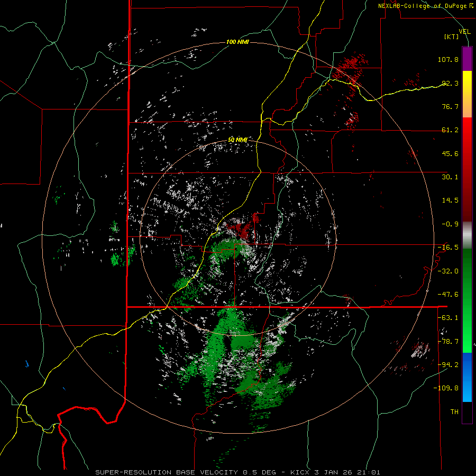Click the -32.0 scale value
Image resolution: width=476 pixels, height=476 pixels.
(x=448, y=271)
